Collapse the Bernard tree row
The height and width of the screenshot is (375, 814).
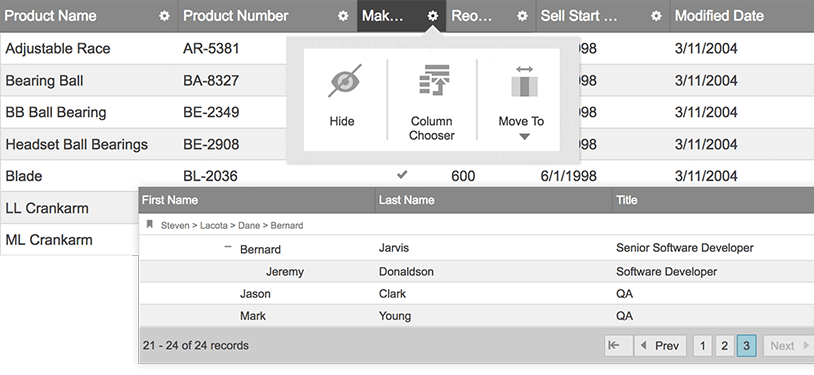coord(227,247)
